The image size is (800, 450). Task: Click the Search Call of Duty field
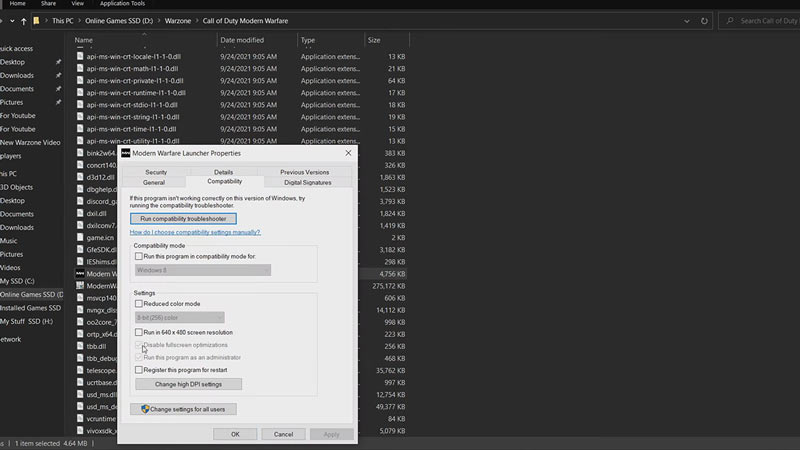pyautogui.click(x=760, y=21)
